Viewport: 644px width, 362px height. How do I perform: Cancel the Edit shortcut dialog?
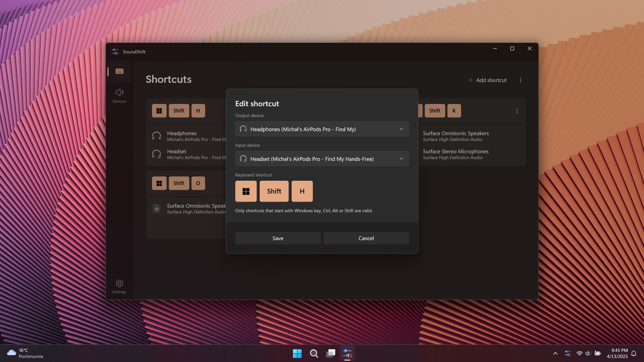366,238
